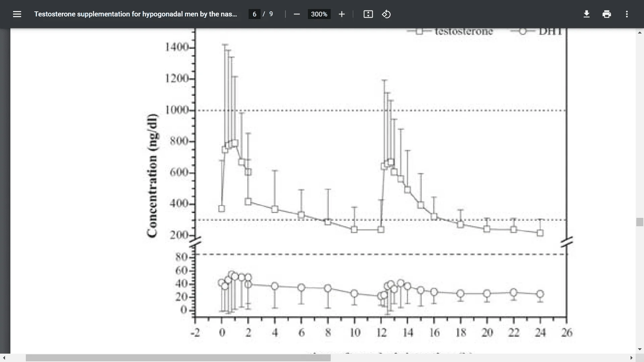The image size is (644, 362).
Task: Select the 300% zoom level field
Action: click(319, 14)
